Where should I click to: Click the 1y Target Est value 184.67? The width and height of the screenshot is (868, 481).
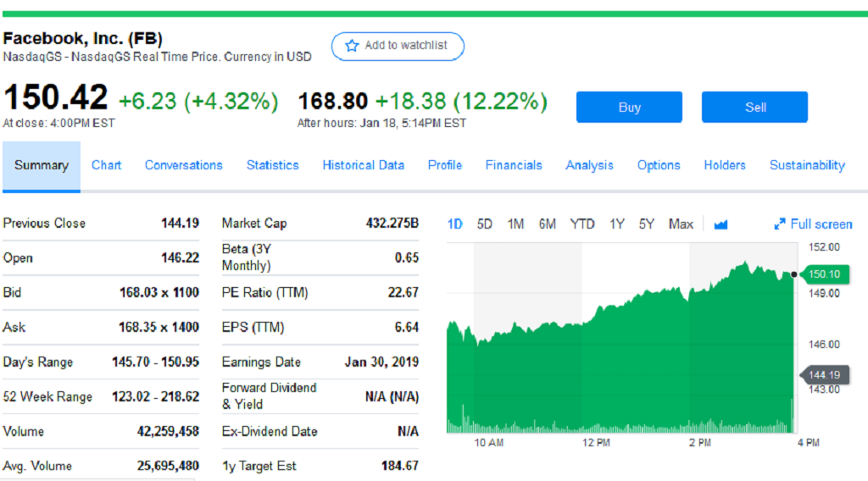point(400,466)
